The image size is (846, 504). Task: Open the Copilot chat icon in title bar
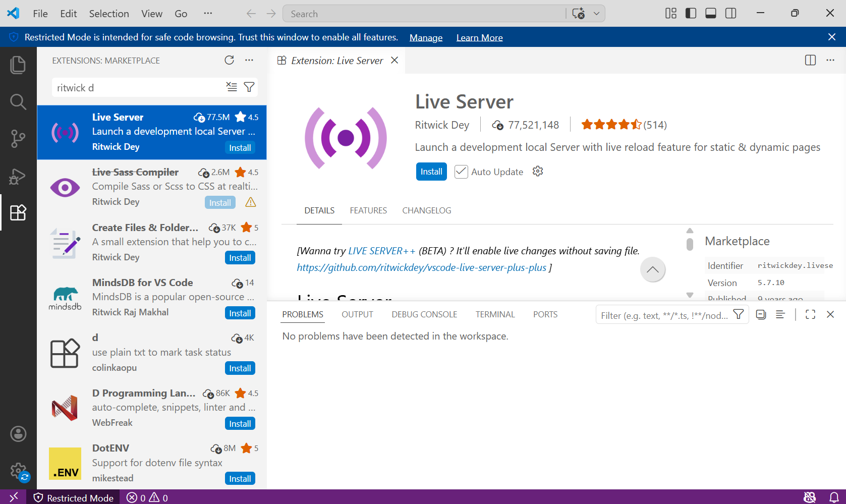pos(579,14)
